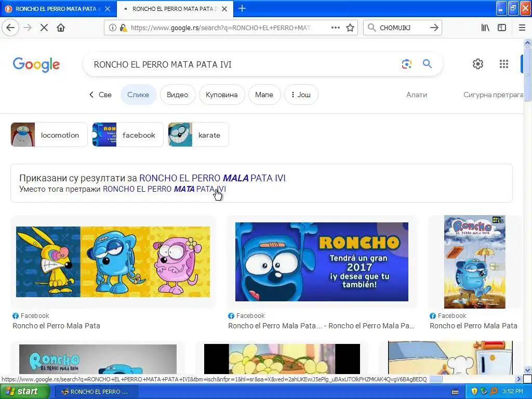
Task: Focus the Google search box
Action: (244, 64)
